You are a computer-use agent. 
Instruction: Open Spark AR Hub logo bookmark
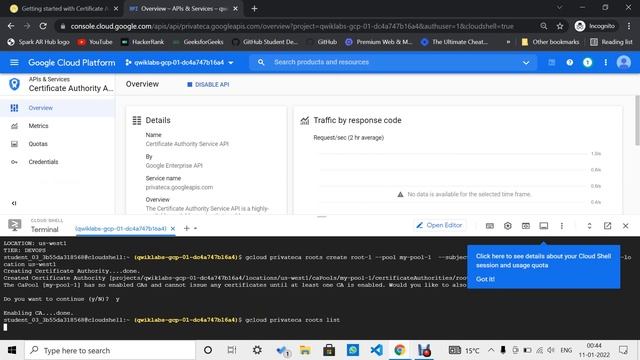coord(38,42)
